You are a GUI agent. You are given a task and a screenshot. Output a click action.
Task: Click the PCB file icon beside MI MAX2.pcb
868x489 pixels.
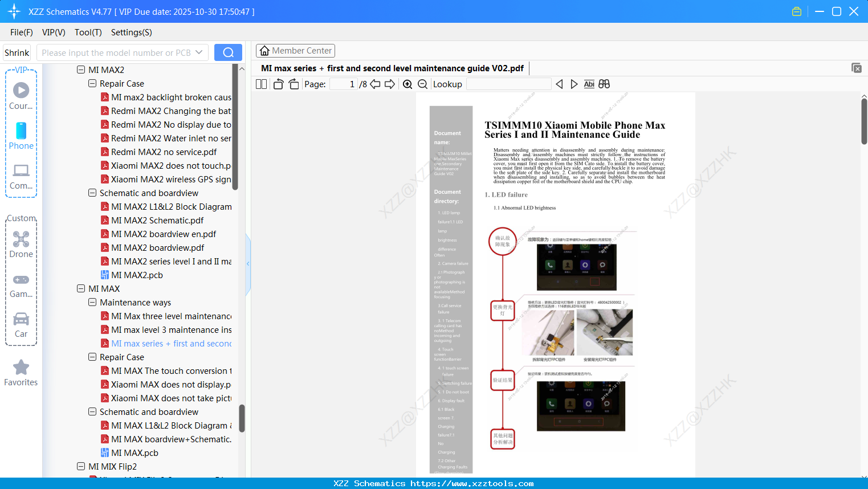105,275
